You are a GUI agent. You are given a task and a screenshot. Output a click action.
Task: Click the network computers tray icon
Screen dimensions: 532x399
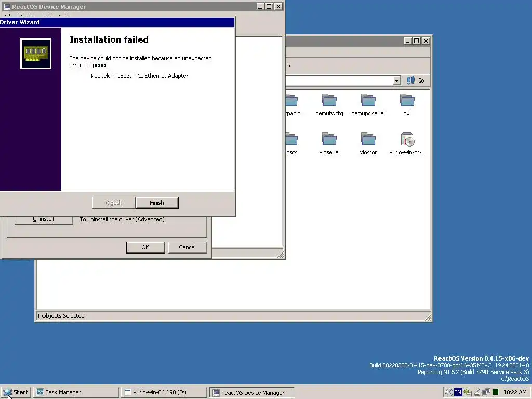coord(486,392)
